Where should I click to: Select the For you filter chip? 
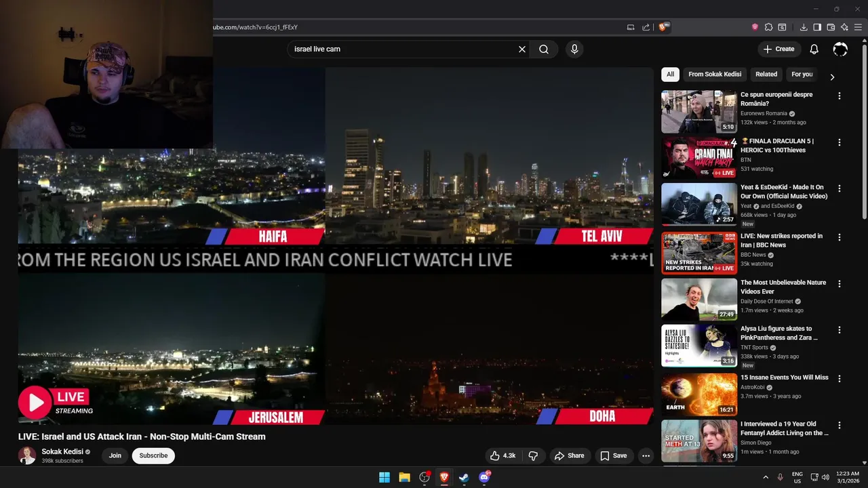[802, 75]
